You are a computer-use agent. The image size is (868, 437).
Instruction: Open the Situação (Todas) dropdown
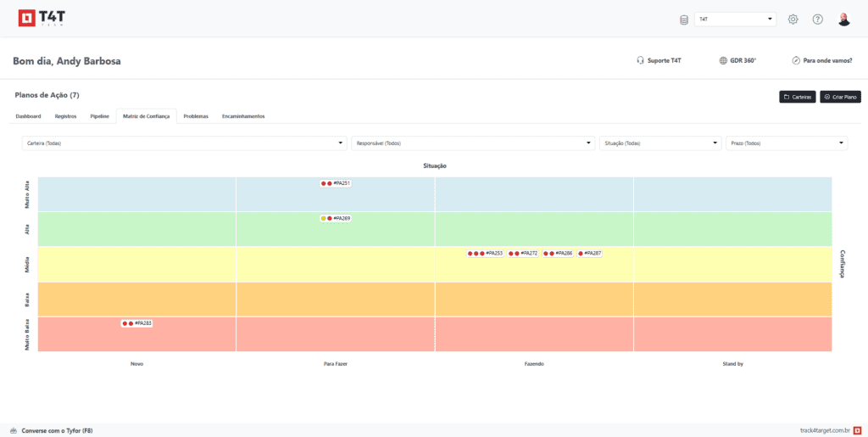[659, 143]
